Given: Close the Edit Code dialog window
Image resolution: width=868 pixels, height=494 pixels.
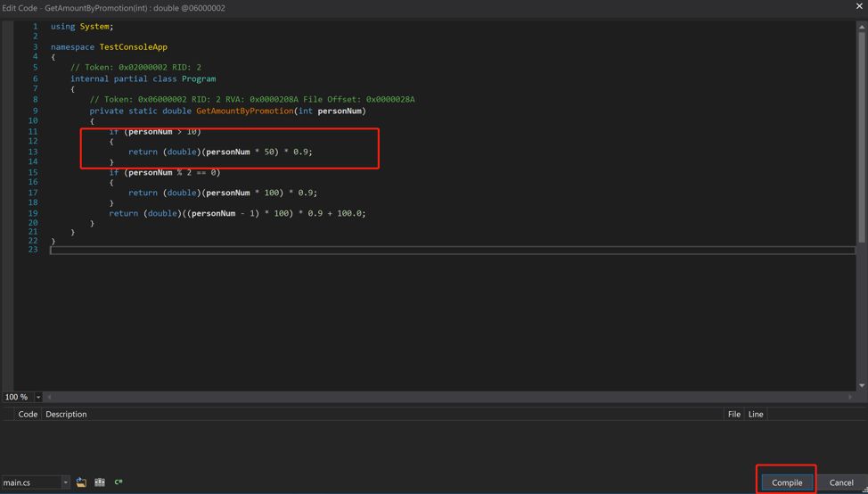Looking at the screenshot, I should tap(859, 7).
